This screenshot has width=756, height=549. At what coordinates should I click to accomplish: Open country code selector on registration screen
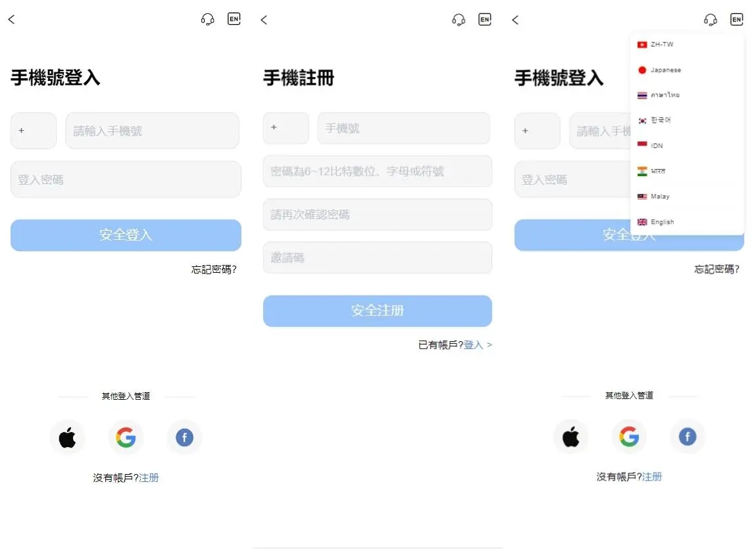tap(286, 128)
